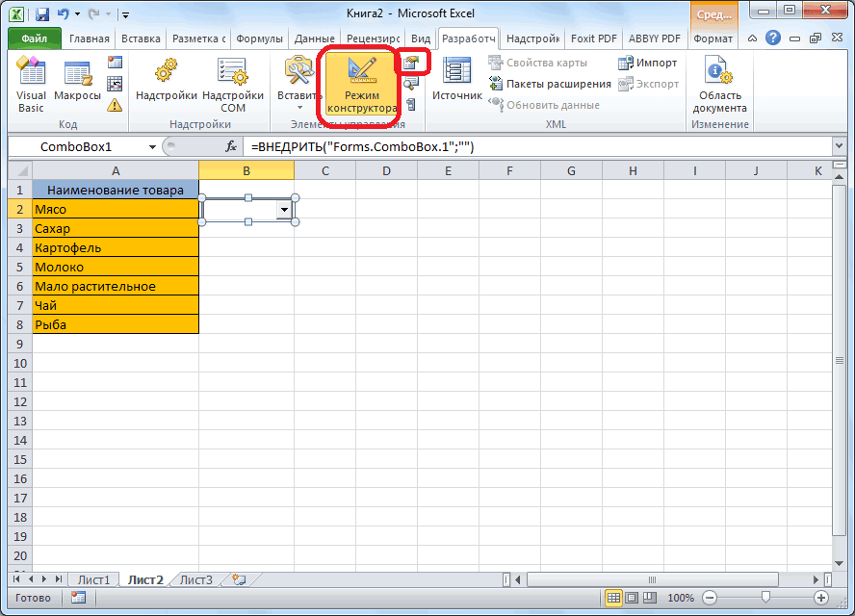Switch to Page Layout view in the status bar
This screenshot has width=855, height=616.
coord(630,598)
